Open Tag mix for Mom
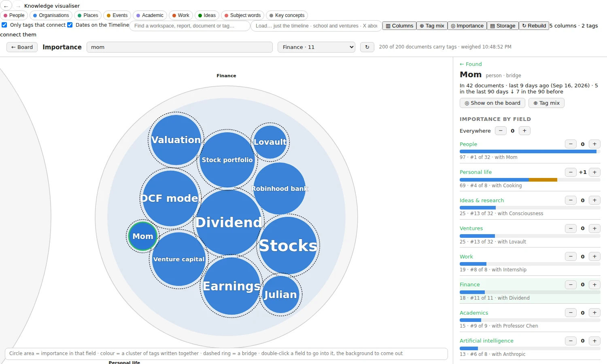This screenshot has height=364, width=607. point(546,103)
